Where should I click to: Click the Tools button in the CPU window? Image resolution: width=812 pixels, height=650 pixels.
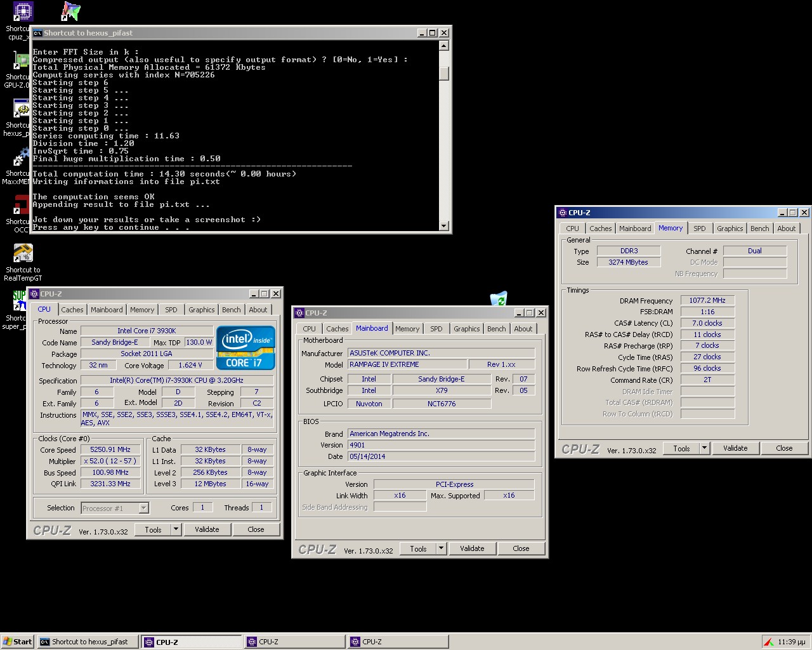153,529
